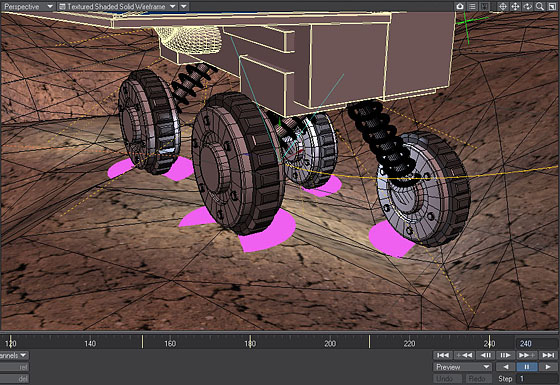
Task: Click the Step value input field
Action: [x=538, y=379]
